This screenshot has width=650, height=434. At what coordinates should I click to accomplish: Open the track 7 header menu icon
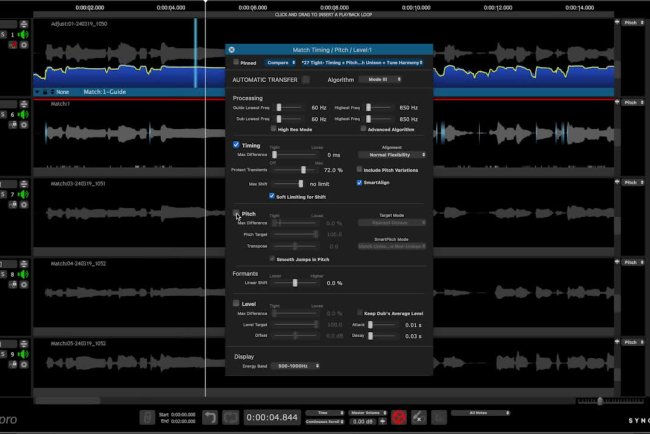coord(24,184)
